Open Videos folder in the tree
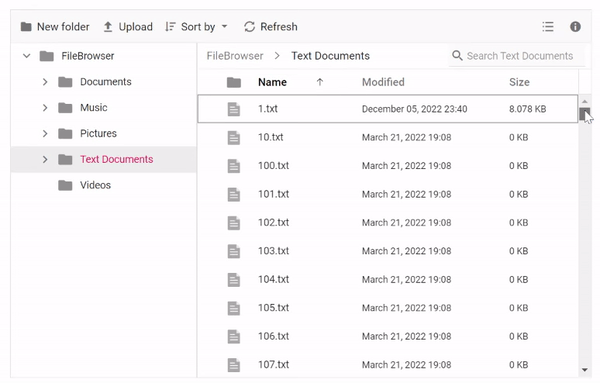Screen dimensions: 600x383 click(95, 185)
